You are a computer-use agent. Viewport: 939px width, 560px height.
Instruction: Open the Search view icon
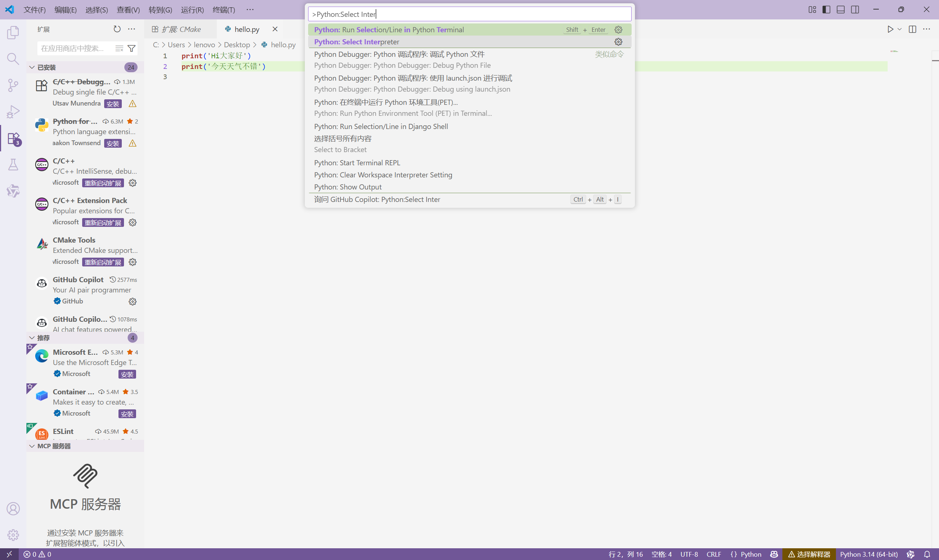13,59
